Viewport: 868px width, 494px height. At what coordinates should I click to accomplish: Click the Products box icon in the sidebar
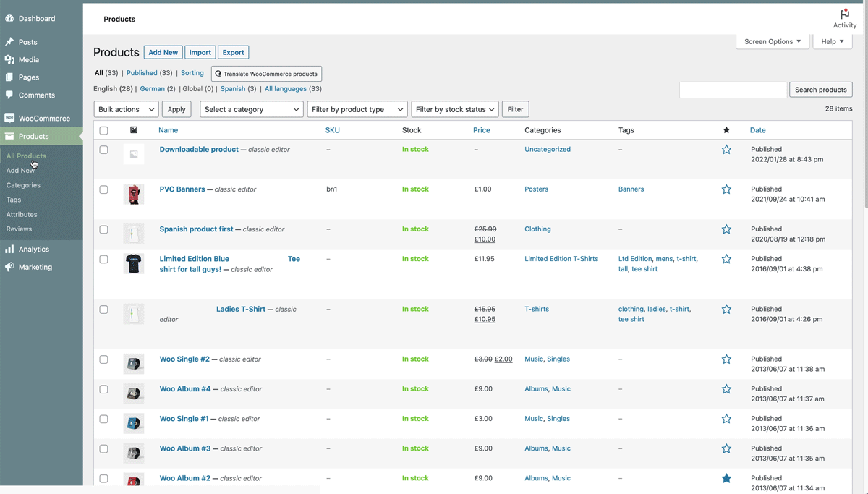pos(9,136)
